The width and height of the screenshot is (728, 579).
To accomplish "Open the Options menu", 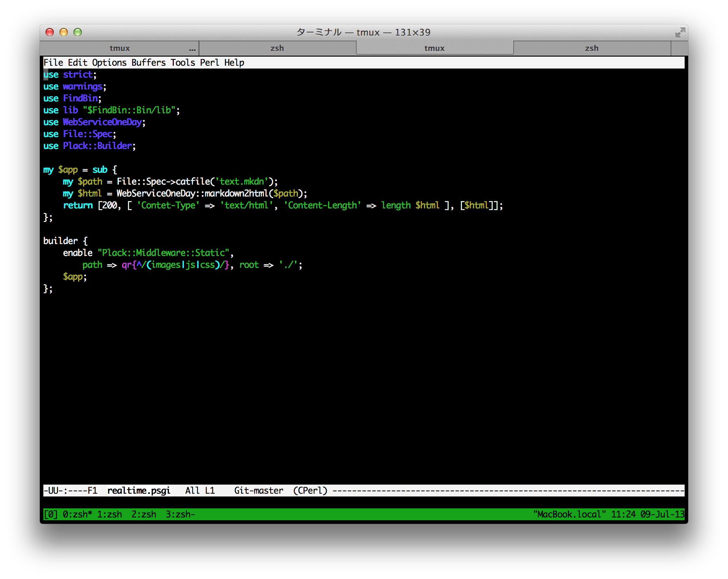I will point(109,63).
